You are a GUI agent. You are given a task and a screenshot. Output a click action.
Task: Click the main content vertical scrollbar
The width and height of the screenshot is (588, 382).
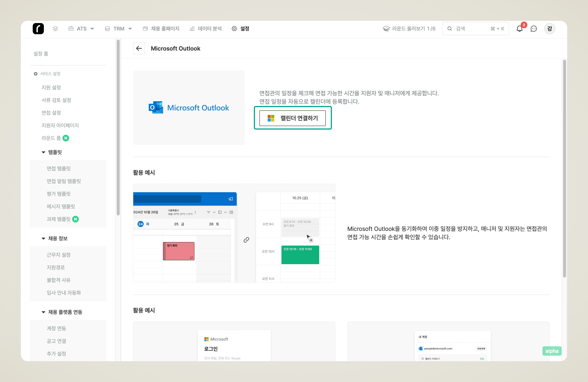point(564,168)
